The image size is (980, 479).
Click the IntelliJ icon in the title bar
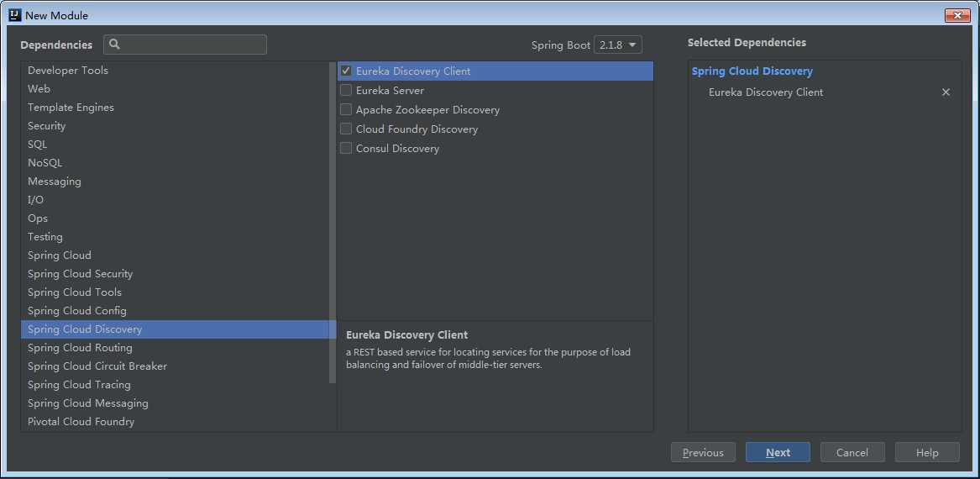[x=16, y=15]
